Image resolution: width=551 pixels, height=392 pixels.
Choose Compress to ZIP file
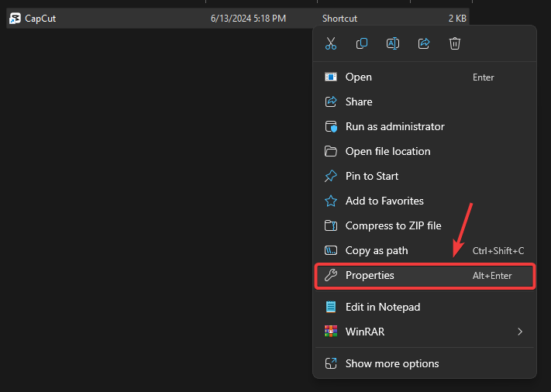click(425, 225)
